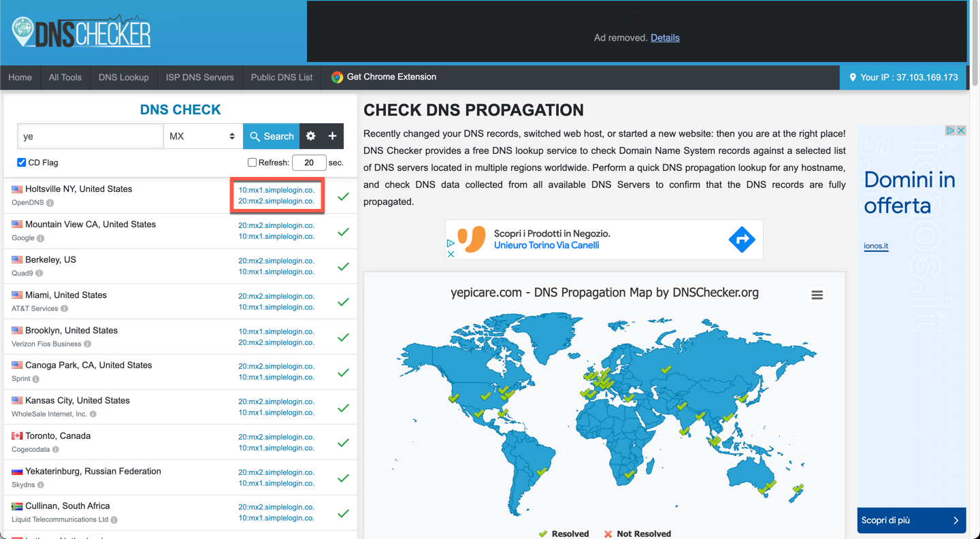Click the Get Chrome Extension link

click(384, 77)
